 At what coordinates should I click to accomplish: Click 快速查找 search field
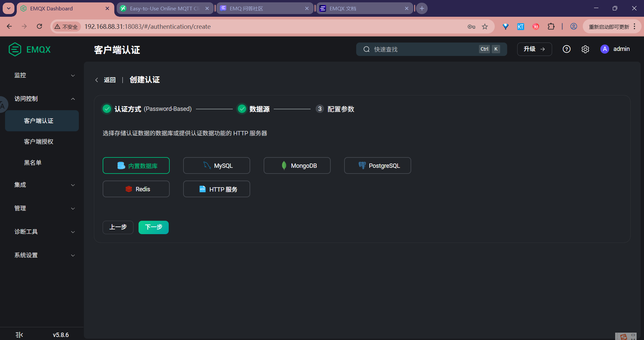click(x=431, y=49)
